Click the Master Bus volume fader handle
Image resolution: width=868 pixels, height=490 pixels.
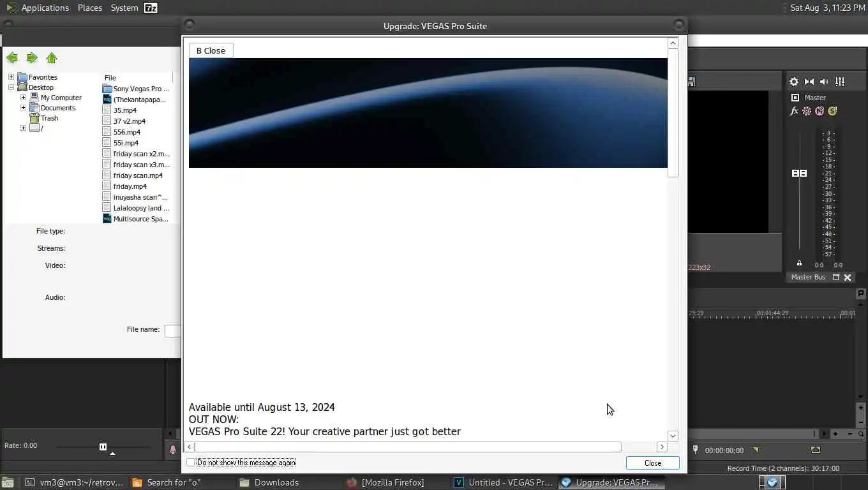pyautogui.click(x=799, y=173)
